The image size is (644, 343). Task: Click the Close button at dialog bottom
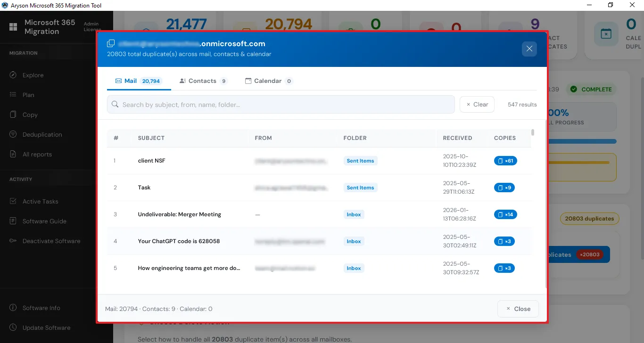(x=518, y=309)
